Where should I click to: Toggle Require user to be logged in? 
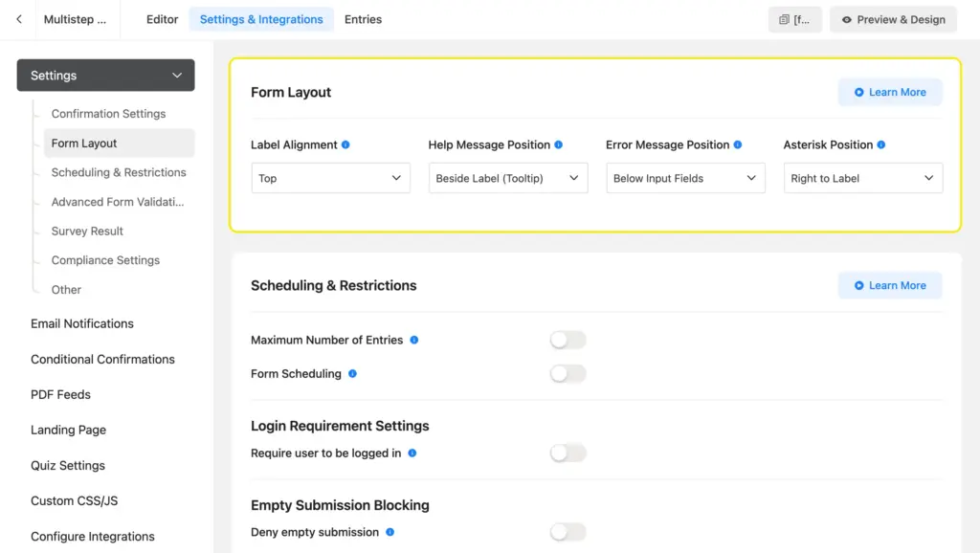(x=568, y=453)
